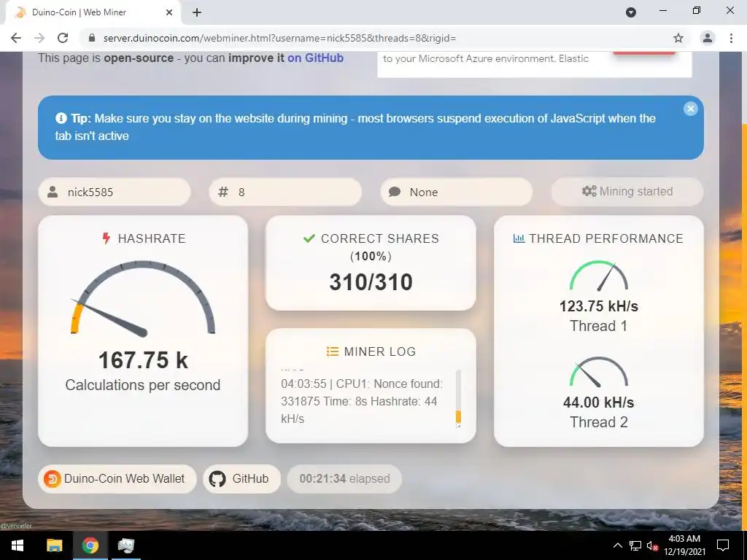
Task: Open a new browser tab
Action: click(x=197, y=12)
